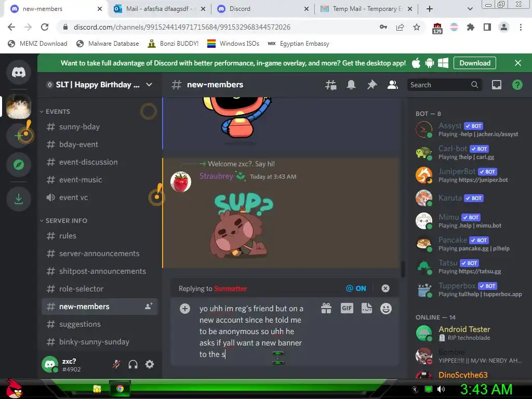Screen dimensions: 532x399
Task: Click Straubrey username in chat
Action: pyautogui.click(x=216, y=176)
